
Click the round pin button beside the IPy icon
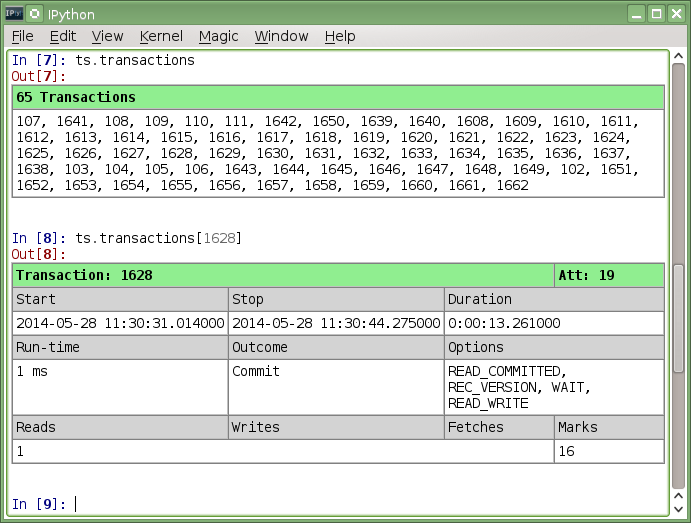click(x=36, y=14)
